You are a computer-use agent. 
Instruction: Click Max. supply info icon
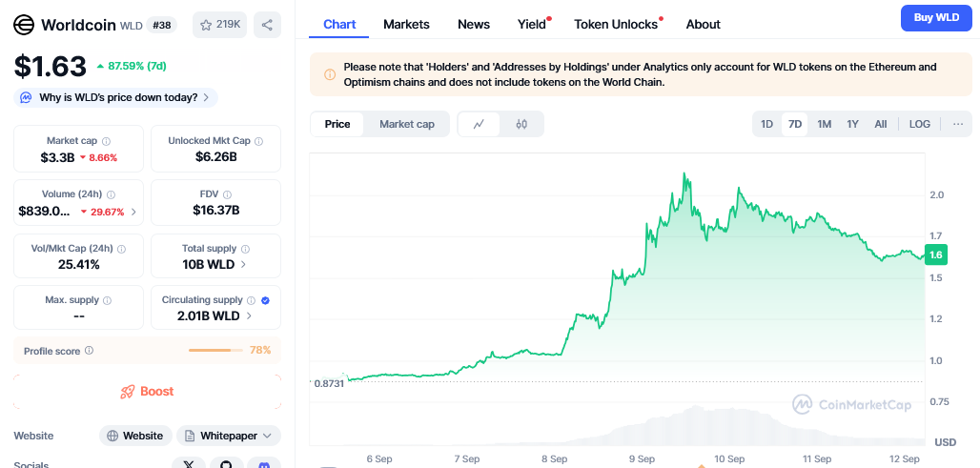[107, 300]
